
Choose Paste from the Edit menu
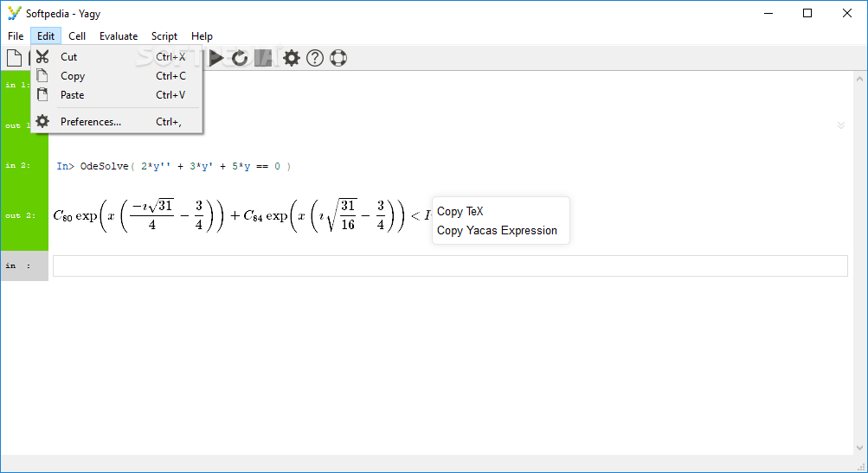[117, 94]
